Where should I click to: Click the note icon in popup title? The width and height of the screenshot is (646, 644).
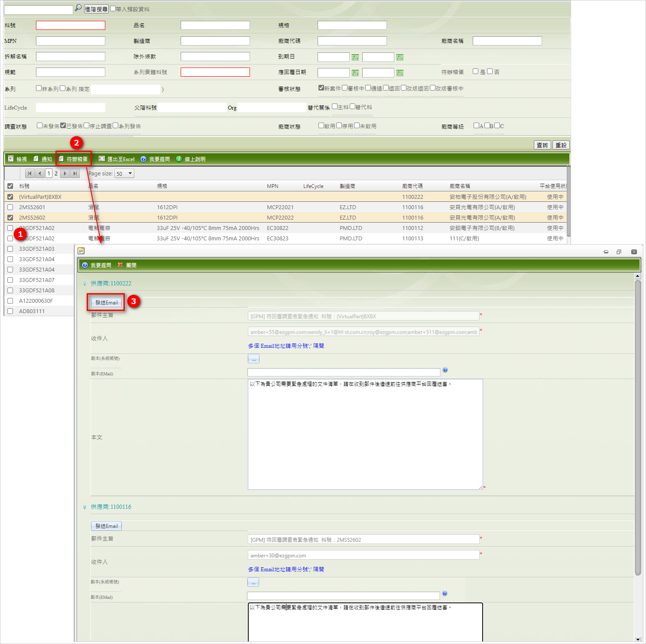[x=81, y=251]
